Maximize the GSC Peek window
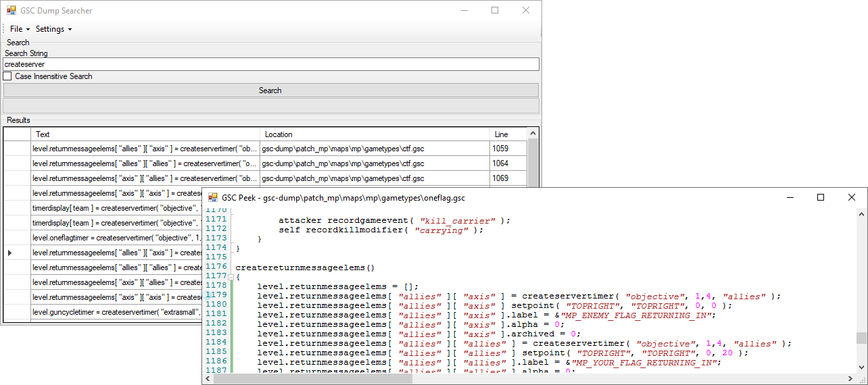The width and height of the screenshot is (868, 385). click(x=821, y=197)
